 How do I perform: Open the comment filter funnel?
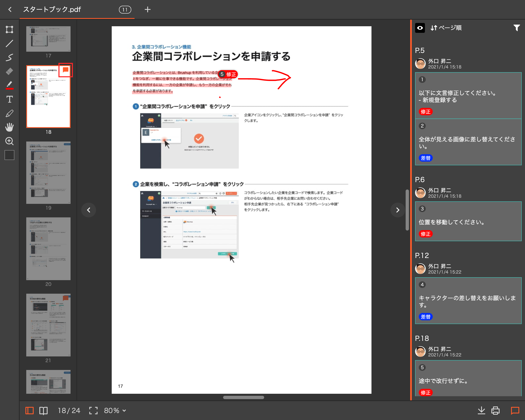point(516,28)
